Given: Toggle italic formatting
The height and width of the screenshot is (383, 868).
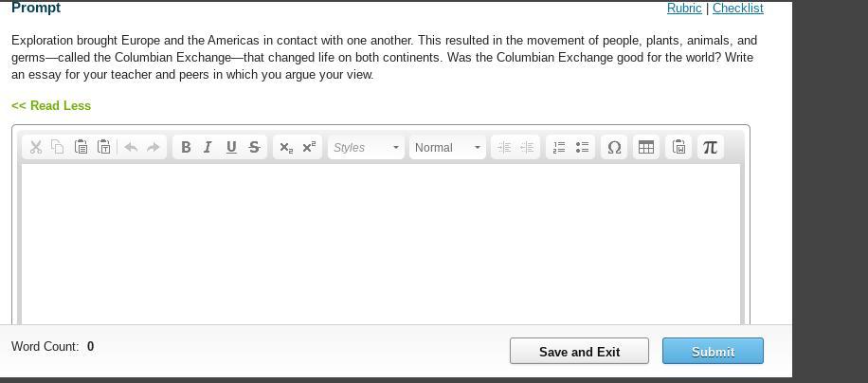Looking at the screenshot, I should point(208,147).
